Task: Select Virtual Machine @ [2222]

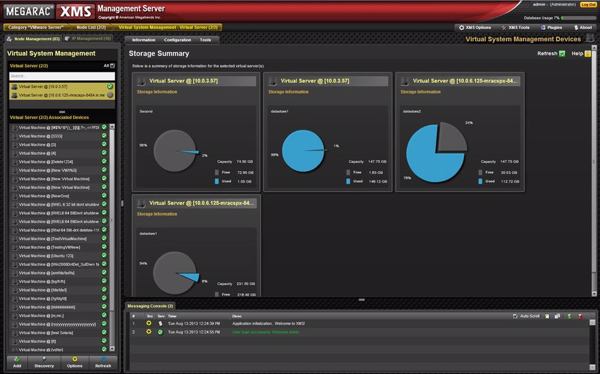Action: click(x=59, y=136)
